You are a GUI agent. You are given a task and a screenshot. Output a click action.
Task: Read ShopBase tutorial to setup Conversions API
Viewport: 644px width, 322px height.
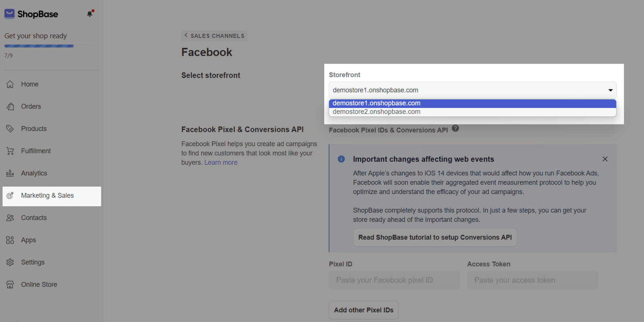coord(435,237)
